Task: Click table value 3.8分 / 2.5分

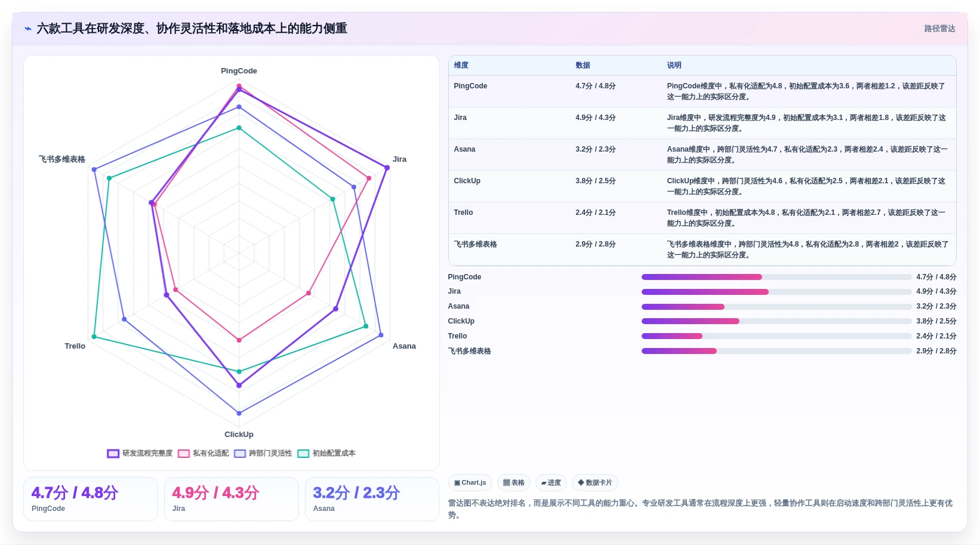Action: (x=596, y=181)
